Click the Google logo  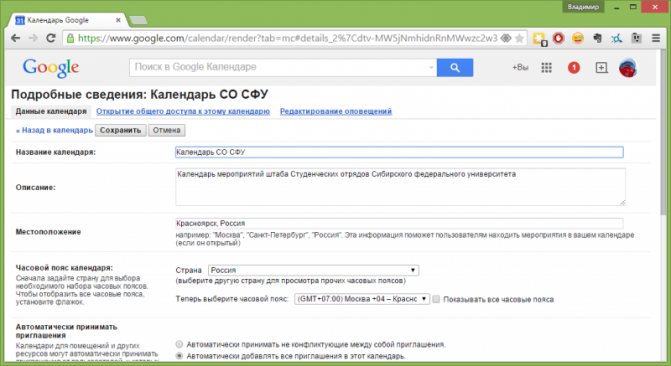51,68
